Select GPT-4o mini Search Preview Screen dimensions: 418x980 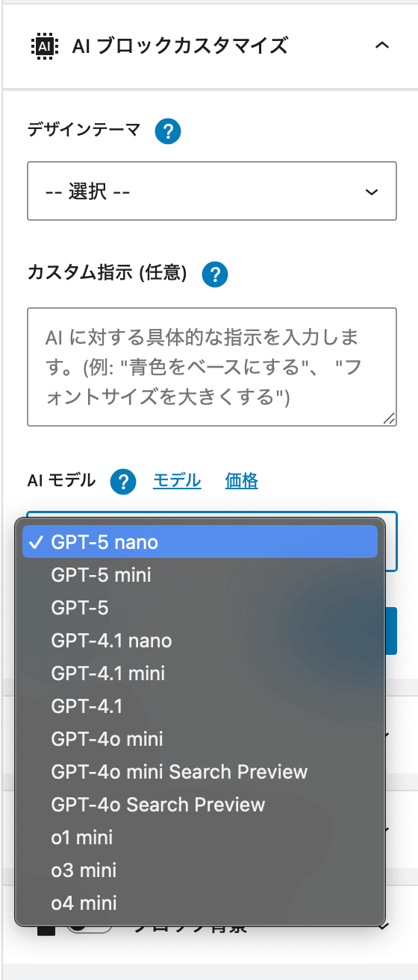pyautogui.click(x=200, y=772)
